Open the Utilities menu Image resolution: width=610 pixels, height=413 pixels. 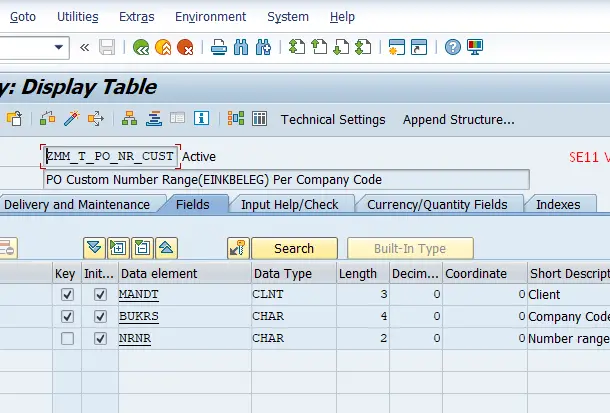[x=78, y=17]
